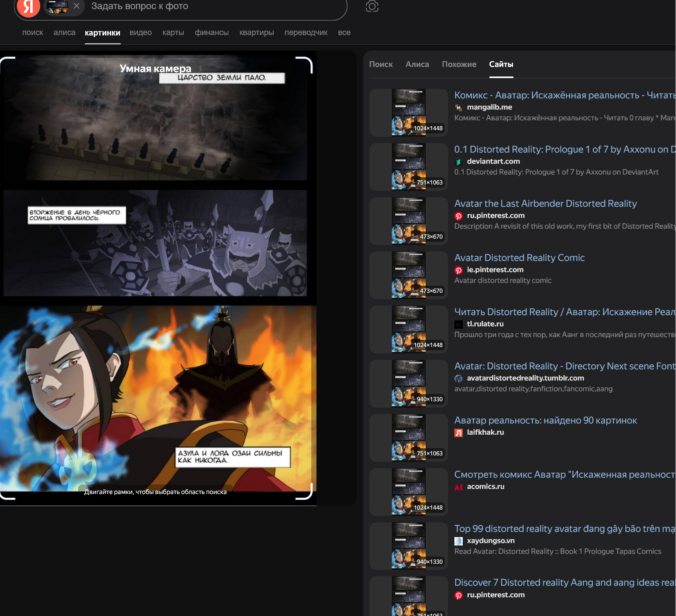
Task: Click the 'deviantart.com' domain text
Action: click(493, 161)
